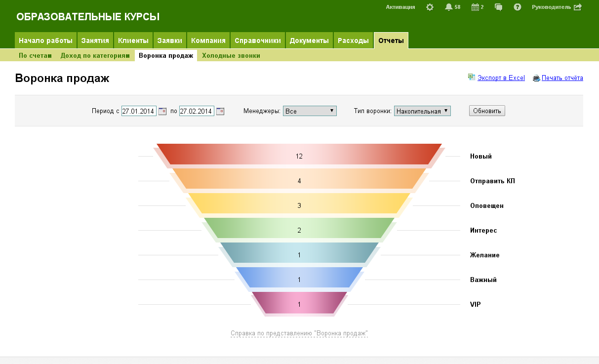Expand the Тип воронки dropdown
599x364 pixels.
[422, 111]
